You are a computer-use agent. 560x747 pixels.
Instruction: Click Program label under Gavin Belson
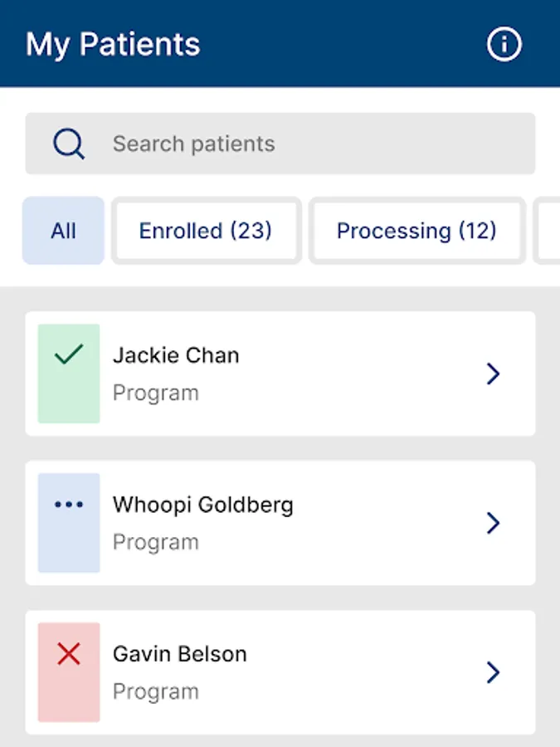tap(156, 691)
